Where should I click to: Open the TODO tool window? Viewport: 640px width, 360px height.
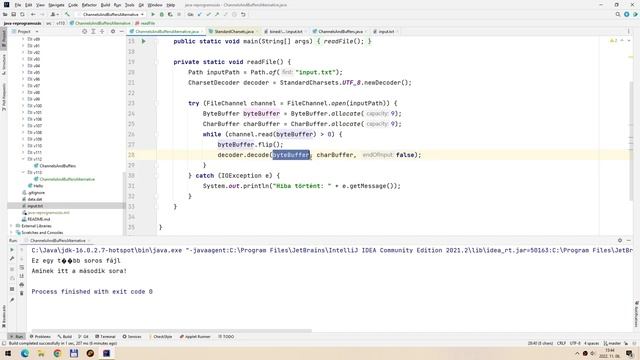226,337
